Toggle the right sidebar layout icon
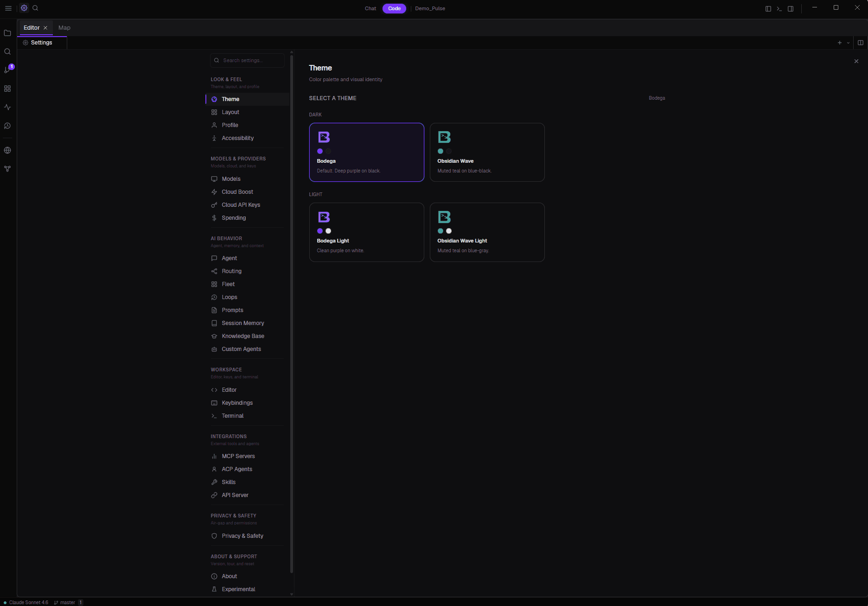This screenshot has width=868, height=606. pos(791,9)
